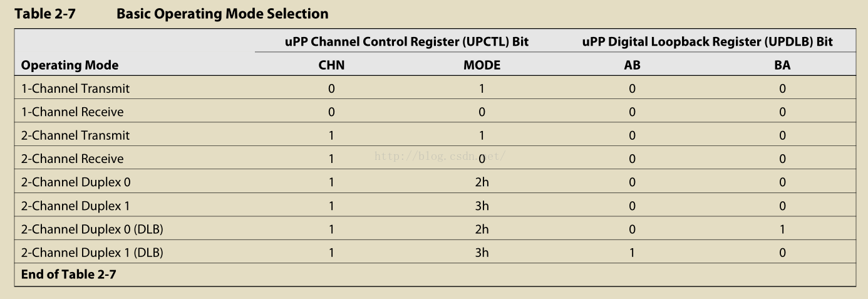Click the BA column header
The height and width of the screenshot is (299, 868).
pos(782,65)
